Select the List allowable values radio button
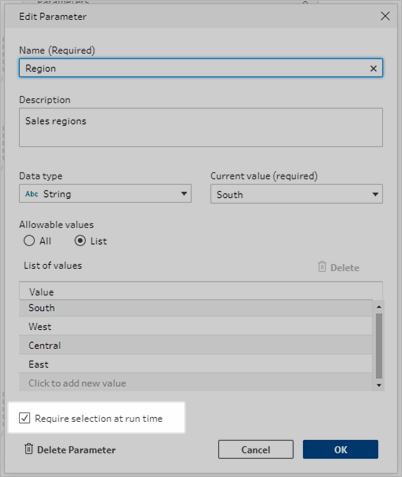Screen dimensions: 402x477 point(80,241)
